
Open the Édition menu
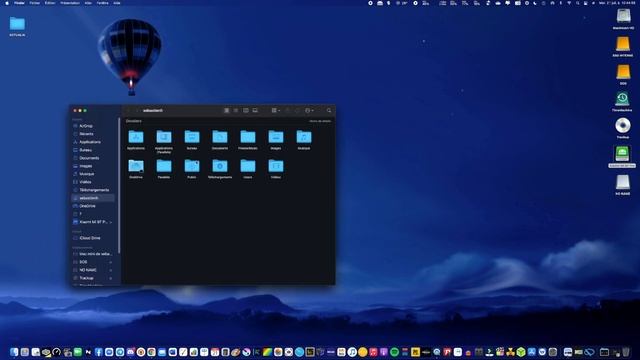point(50,3)
